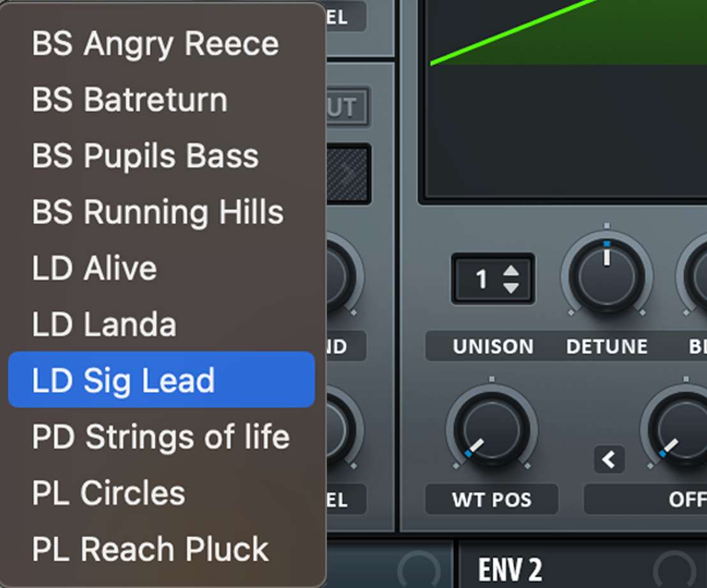Select LD Alive in the preset menu
The image size is (707, 588).
click(94, 268)
